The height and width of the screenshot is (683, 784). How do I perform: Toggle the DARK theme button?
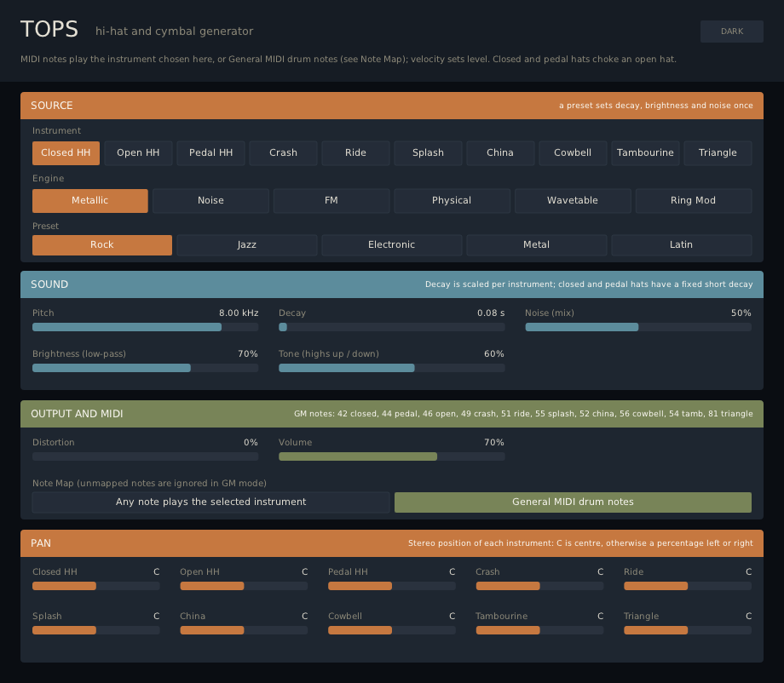pos(731,32)
